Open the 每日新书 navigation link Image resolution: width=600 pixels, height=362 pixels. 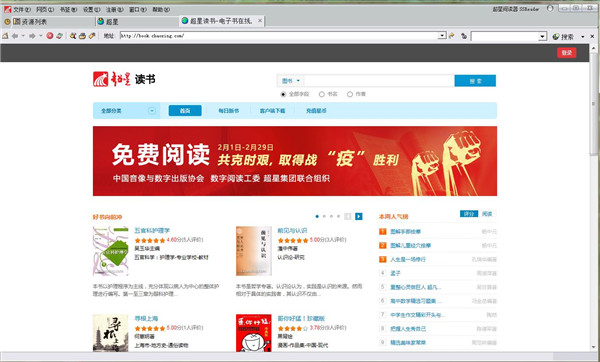pos(228,111)
